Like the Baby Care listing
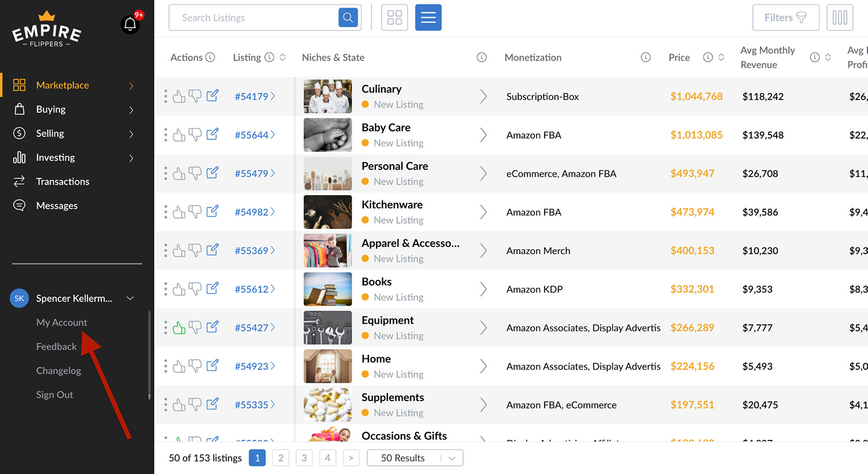Image resolution: width=868 pixels, height=474 pixels. 179,135
